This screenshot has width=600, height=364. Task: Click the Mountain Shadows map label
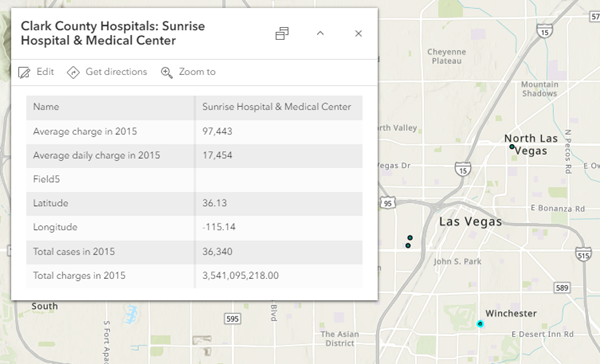[x=540, y=89]
